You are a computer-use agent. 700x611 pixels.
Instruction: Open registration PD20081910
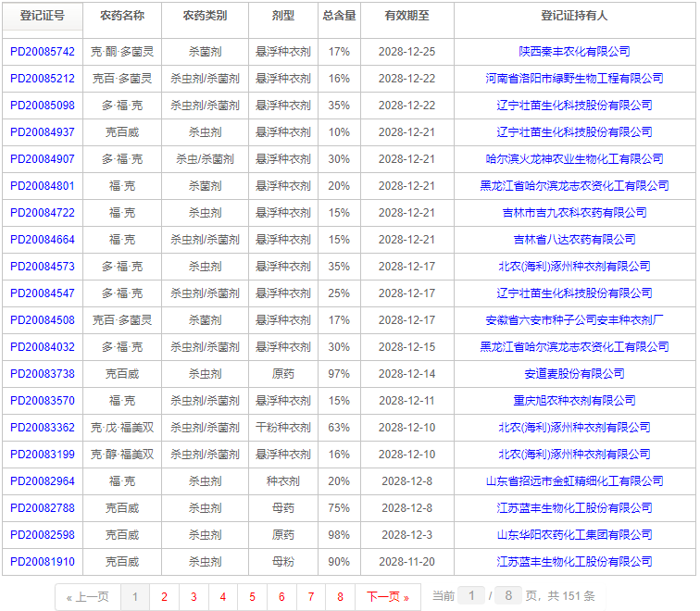[43, 561]
